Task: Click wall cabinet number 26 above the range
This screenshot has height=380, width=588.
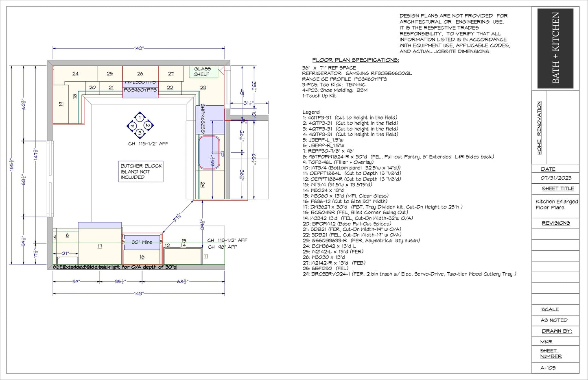Action: pyautogui.click(x=140, y=74)
